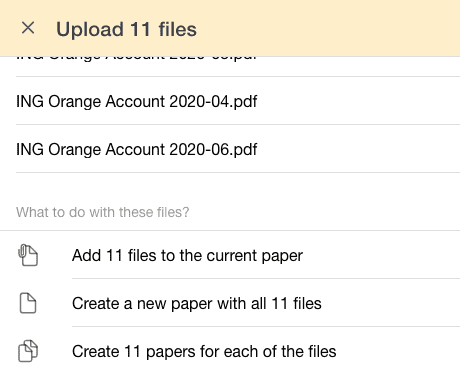The width and height of the screenshot is (460, 375).
Task: Click the stacked multiple papers icon
Action: [x=28, y=351]
